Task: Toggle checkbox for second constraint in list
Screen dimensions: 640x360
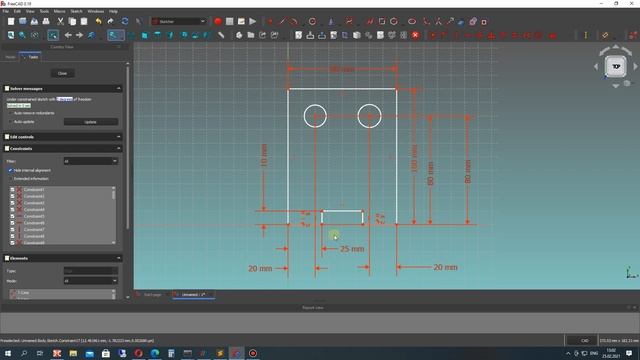Action: (12, 196)
